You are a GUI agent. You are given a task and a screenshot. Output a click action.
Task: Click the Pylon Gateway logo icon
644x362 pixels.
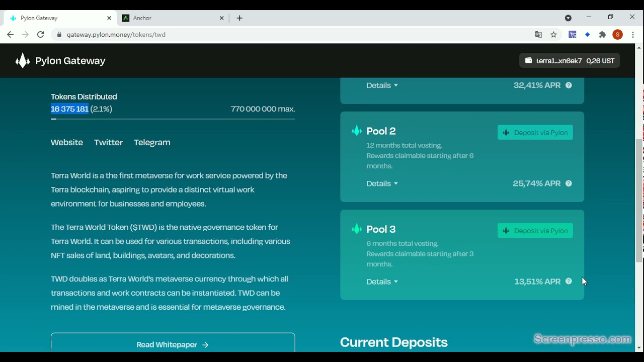click(23, 61)
